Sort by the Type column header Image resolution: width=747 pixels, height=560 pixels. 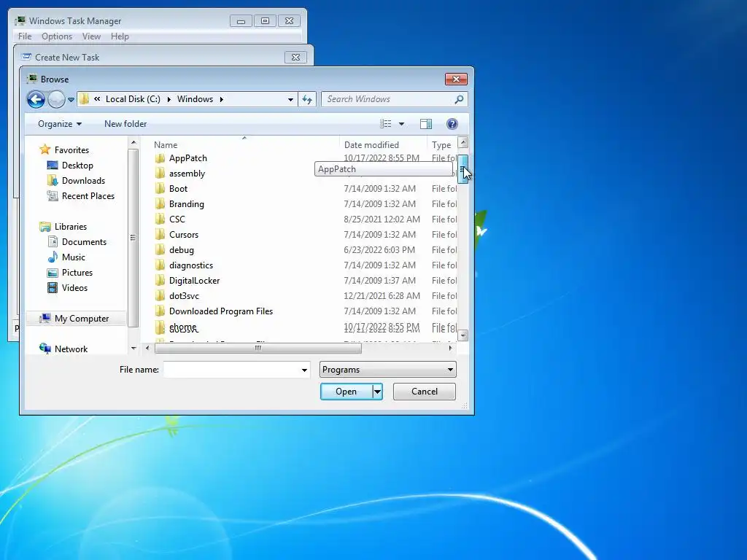(442, 145)
